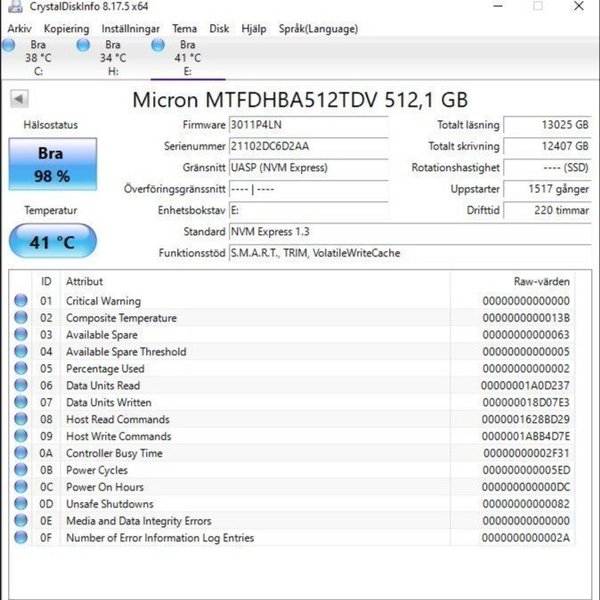600x600 pixels.
Task: Click the drive title Micron MTFDHBA512TDV 512,1 GB
Action: coord(300,100)
